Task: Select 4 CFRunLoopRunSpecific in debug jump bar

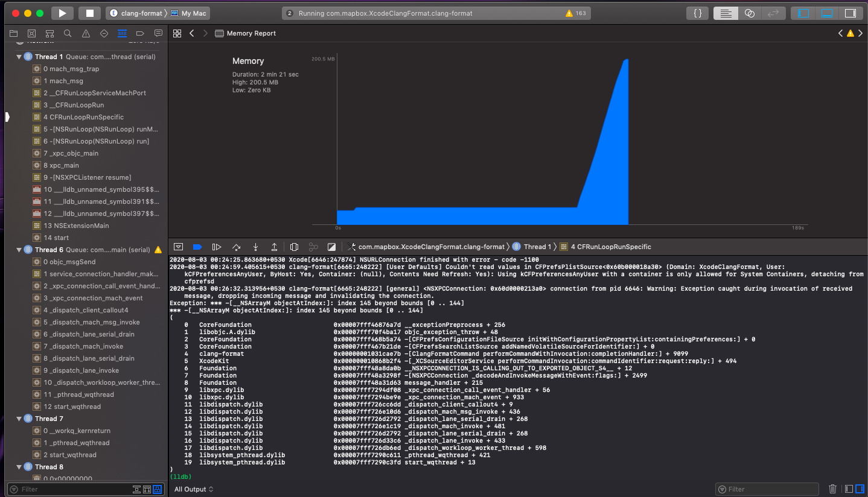Action: tap(605, 247)
